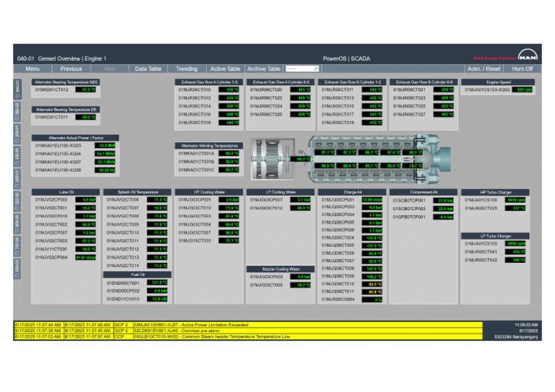Click the 01MJG03CP007 LT water pressure
The width and height of the screenshot is (555, 392).
pyautogui.click(x=301, y=200)
